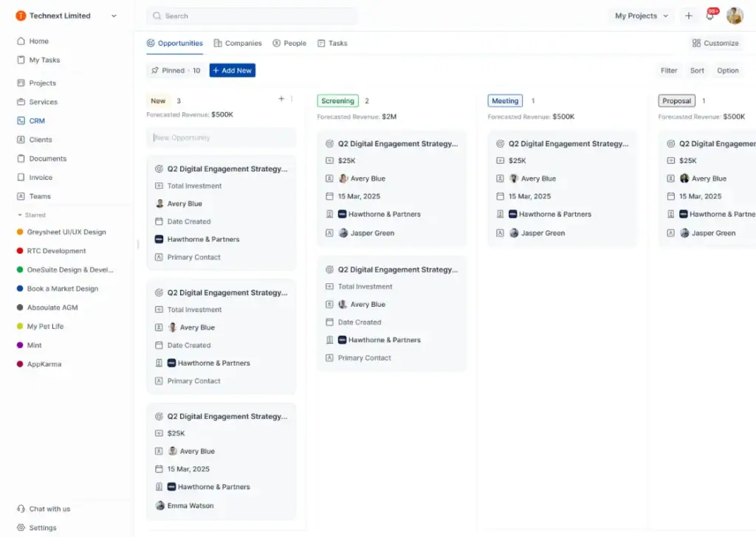The height and width of the screenshot is (537, 756).
Task: Open the My Tasks sidebar icon
Action: click(21, 60)
